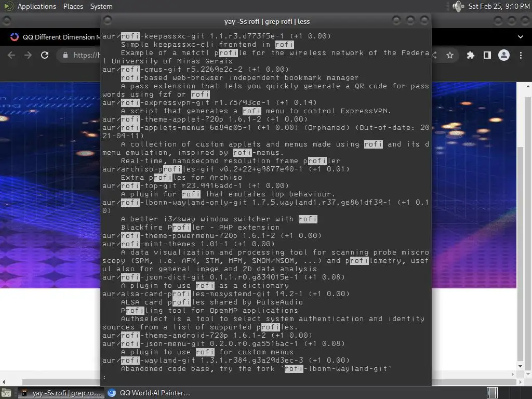Image resolution: width=532 pixels, height=399 pixels.
Task: Click the browser window menu button at top-left
Action: 6,21
